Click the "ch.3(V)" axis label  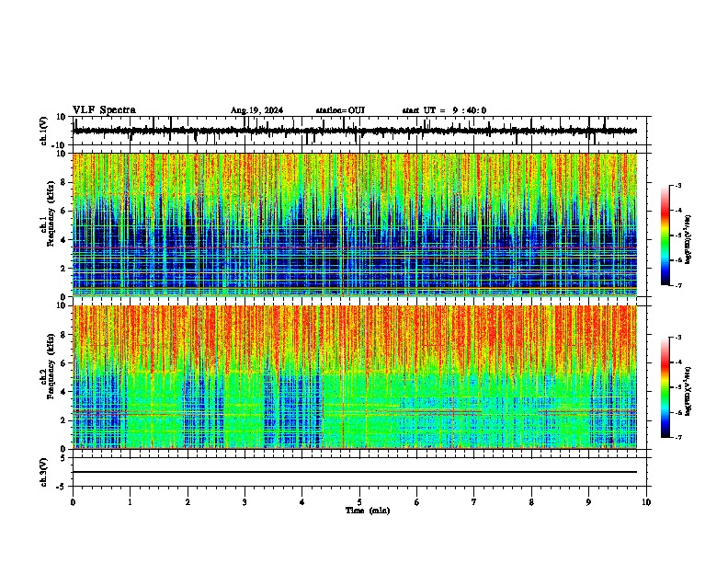pos(44,473)
